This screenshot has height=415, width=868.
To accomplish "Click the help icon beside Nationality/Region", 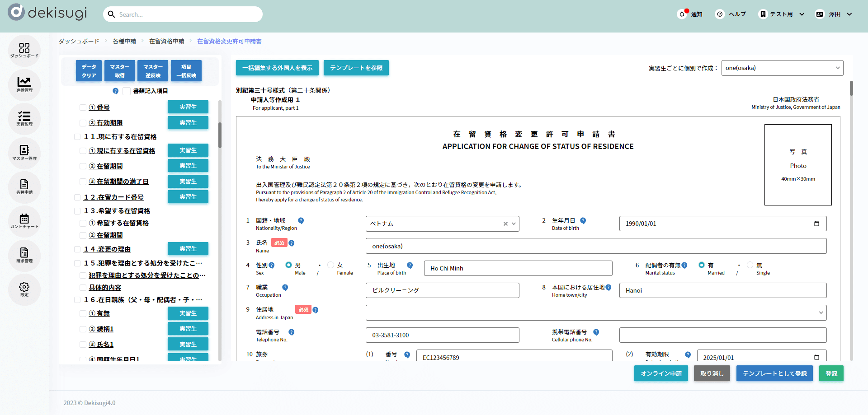I will pos(301,221).
